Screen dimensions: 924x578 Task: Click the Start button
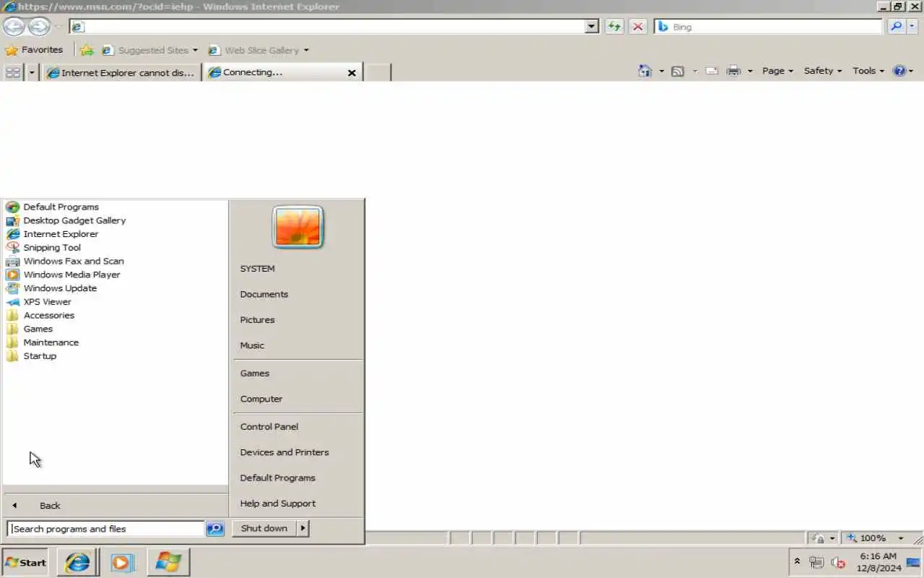pyautogui.click(x=25, y=563)
